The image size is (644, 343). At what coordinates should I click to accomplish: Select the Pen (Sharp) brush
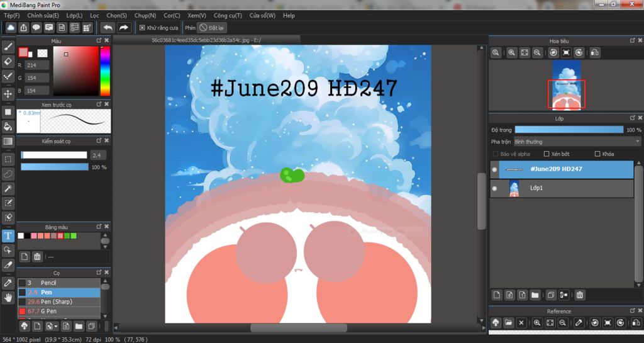pos(58,301)
